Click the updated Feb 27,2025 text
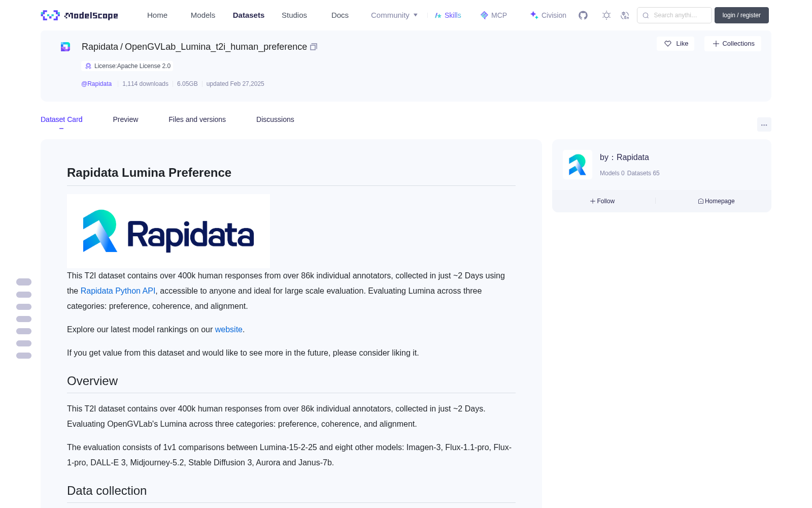The width and height of the screenshot is (812, 508). click(x=235, y=84)
